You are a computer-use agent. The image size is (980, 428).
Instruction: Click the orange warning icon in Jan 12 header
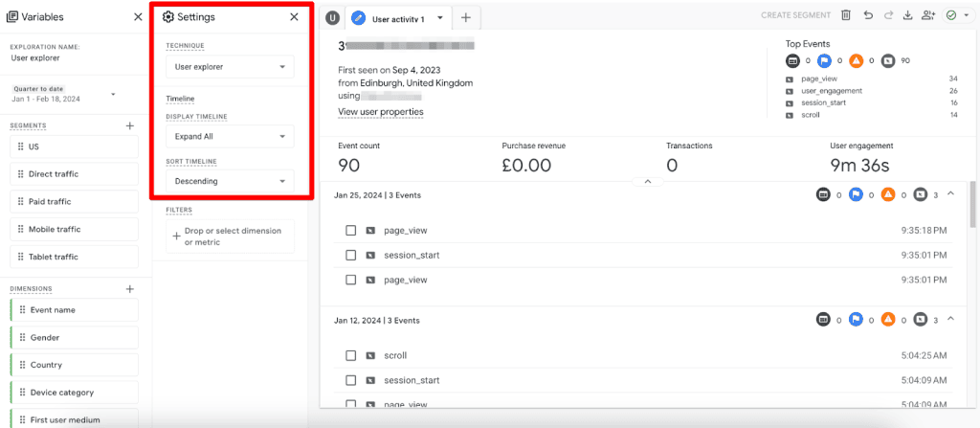[888, 320]
